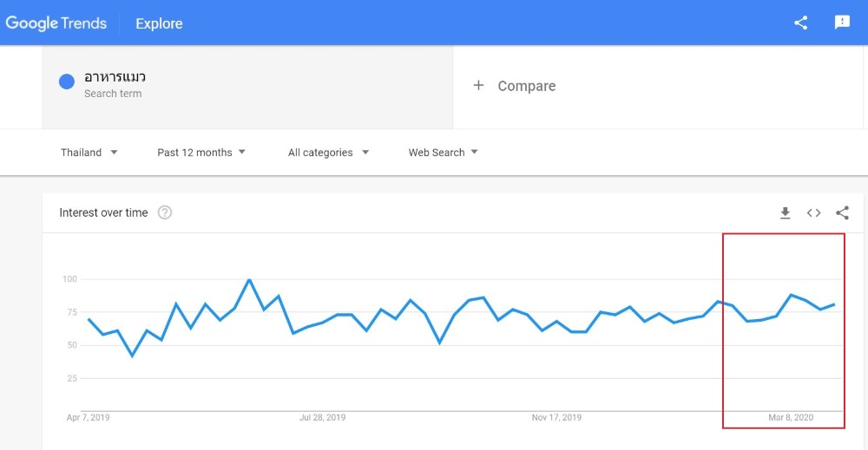Edit the อาหารแมว search term
Screen dimensions: 868x450
pyautogui.click(x=247, y=88)
